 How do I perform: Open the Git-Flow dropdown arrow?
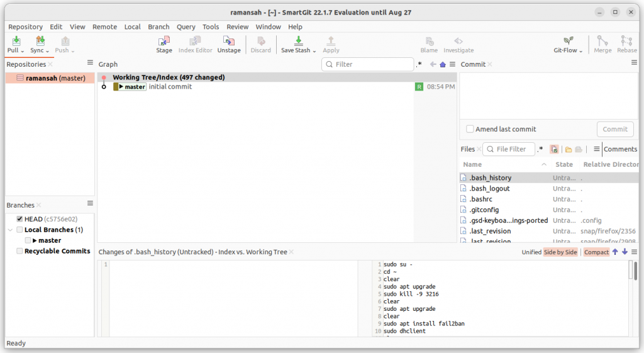580,51
